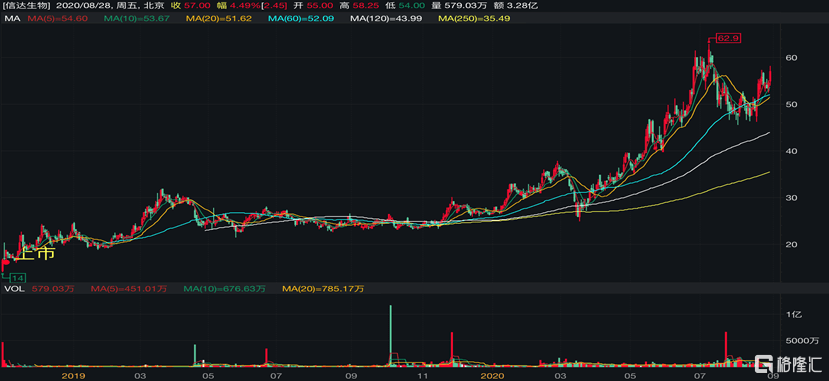Click the 60 price axis label
The width and height of the screenshot is (829, 381).
[x=791, y=58]
